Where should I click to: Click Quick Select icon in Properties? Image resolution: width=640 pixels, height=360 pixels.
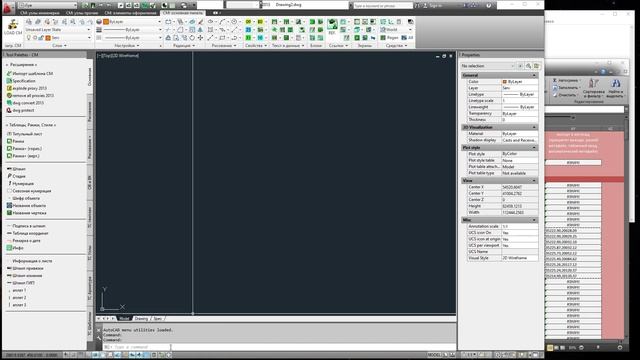tap(536, 66)
